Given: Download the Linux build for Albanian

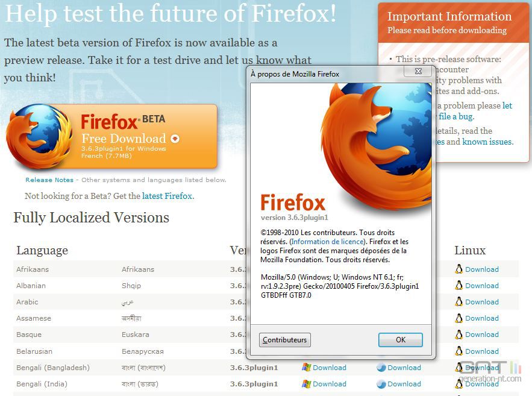Looking at the screenshot, I should coord(482,286).
